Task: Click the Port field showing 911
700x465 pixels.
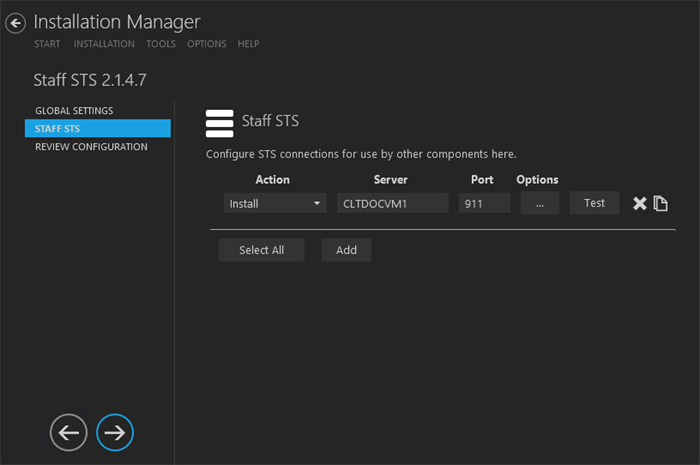Action: click(484, 203)
